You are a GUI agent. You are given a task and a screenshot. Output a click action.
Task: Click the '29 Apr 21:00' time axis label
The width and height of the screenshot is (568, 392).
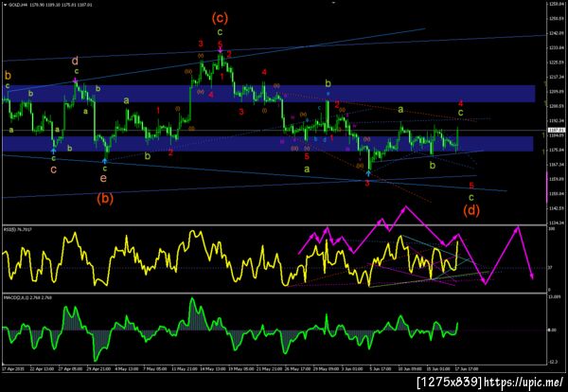pos(99,369)
